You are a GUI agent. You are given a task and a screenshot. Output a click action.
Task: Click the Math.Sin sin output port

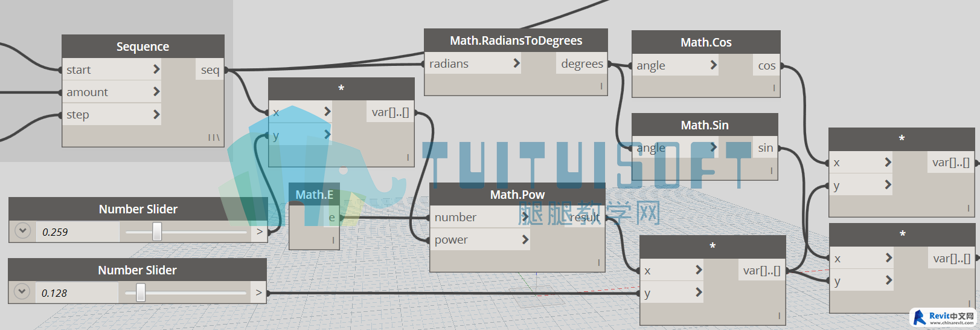765,148
